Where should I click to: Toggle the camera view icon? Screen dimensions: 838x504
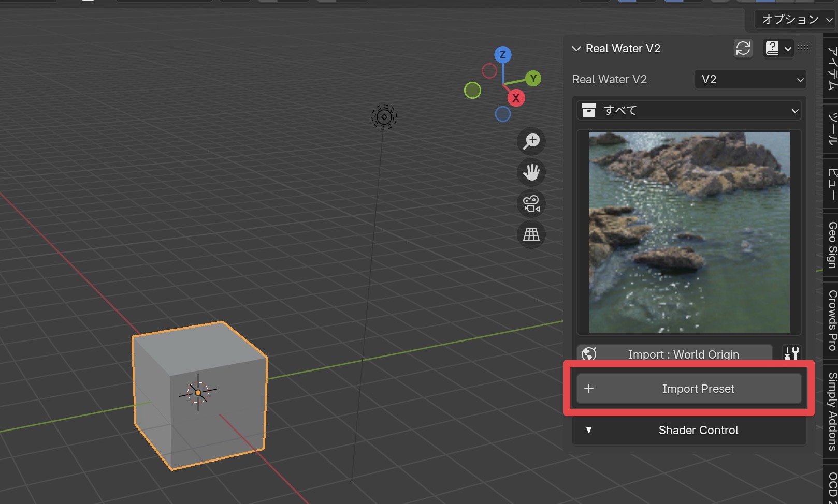pyautogui.click(x=530, y=203)
